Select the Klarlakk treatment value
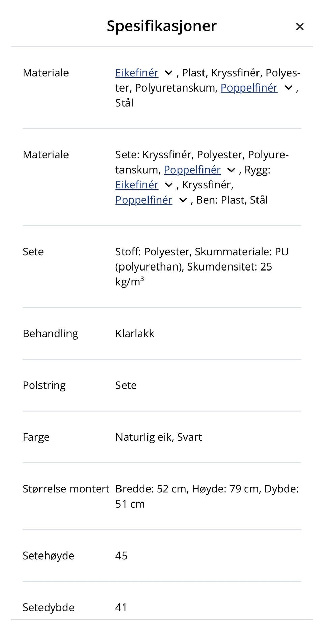Viewport: 324px width, 644px height. click(x=135, y=334)
